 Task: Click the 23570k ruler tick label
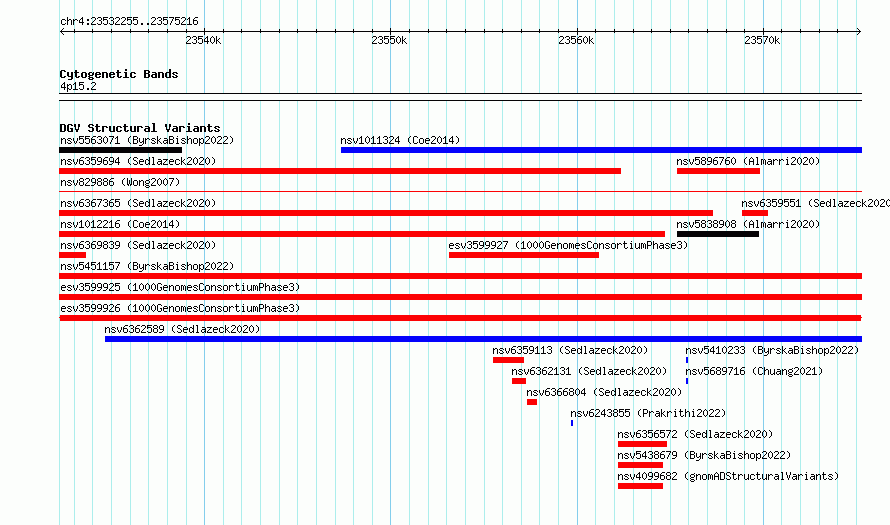pos(762,40)
